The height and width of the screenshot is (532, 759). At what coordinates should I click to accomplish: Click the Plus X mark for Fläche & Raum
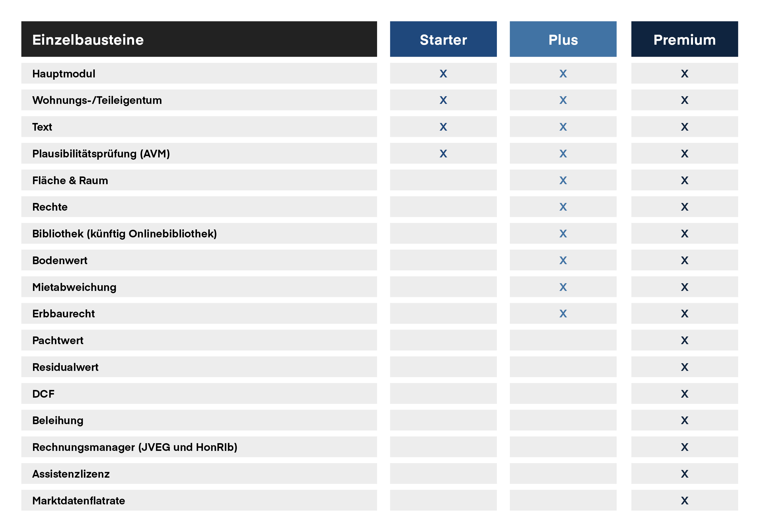[563, 180]
